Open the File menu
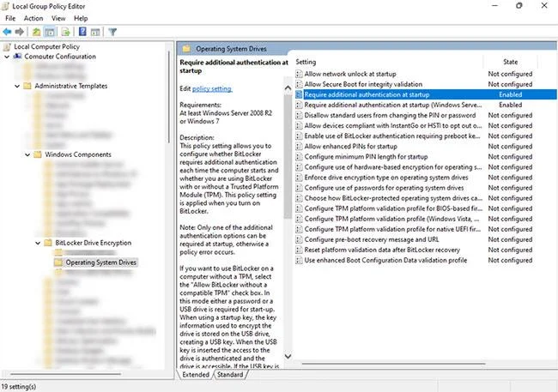 10,18
